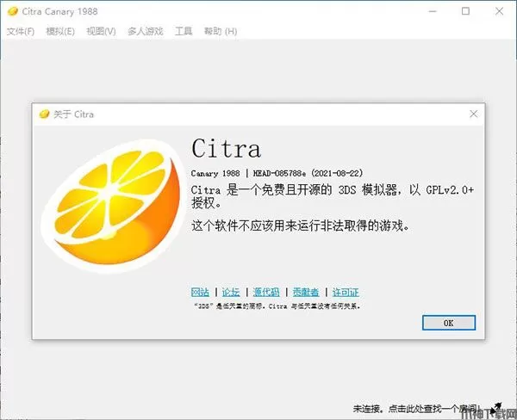The image size is (517, 420).
Task: Click the Citra icon in main title bar
Action: click(13, 11)
